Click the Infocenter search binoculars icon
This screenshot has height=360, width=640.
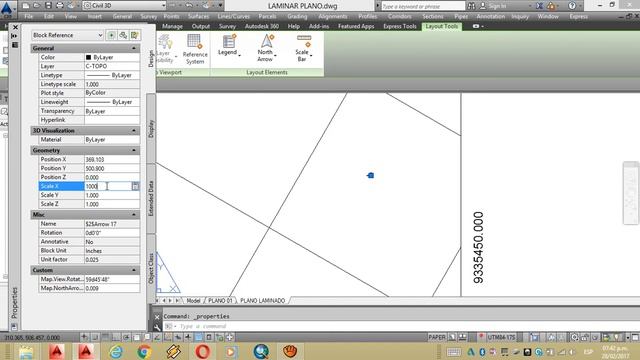tap(471, 6)
